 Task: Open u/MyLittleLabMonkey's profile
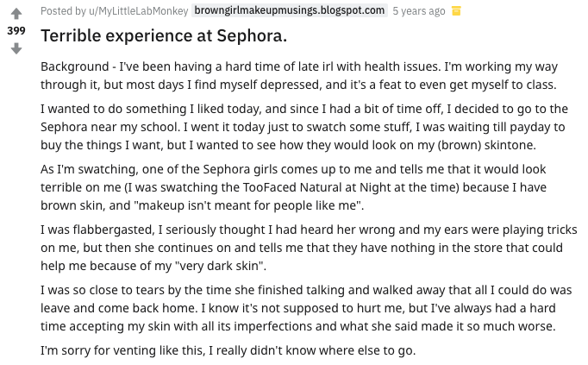(138, 11)
